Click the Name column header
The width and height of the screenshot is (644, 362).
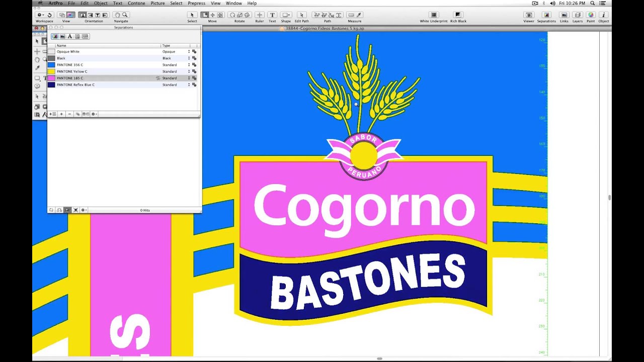[x=108, y=45]
